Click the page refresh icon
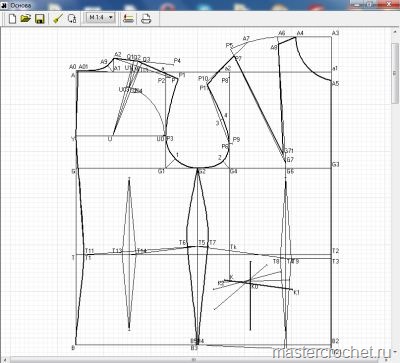This screenshot has width=400, height=363. [x=72, y=19]
